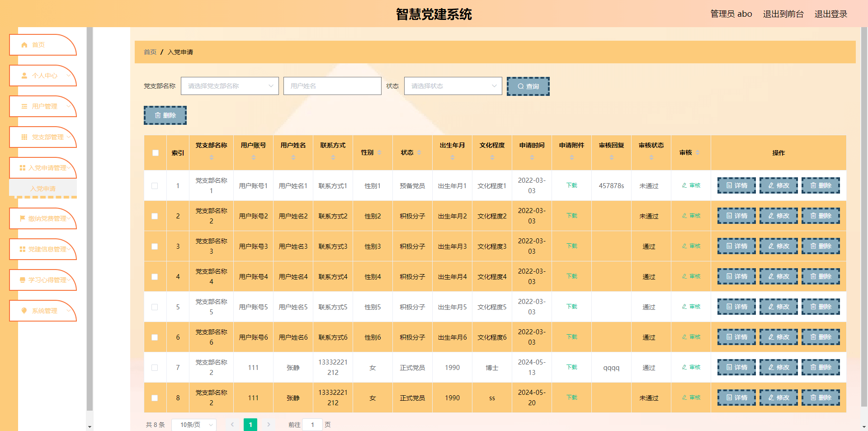Check the checkbox for row 7
The width and height of the screenshot is (868, 431).
click(155, 368)
